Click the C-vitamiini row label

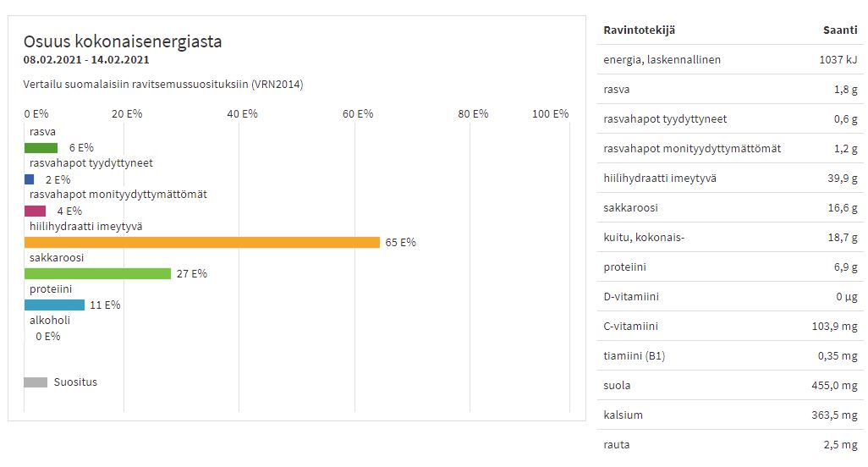(630, 327)
